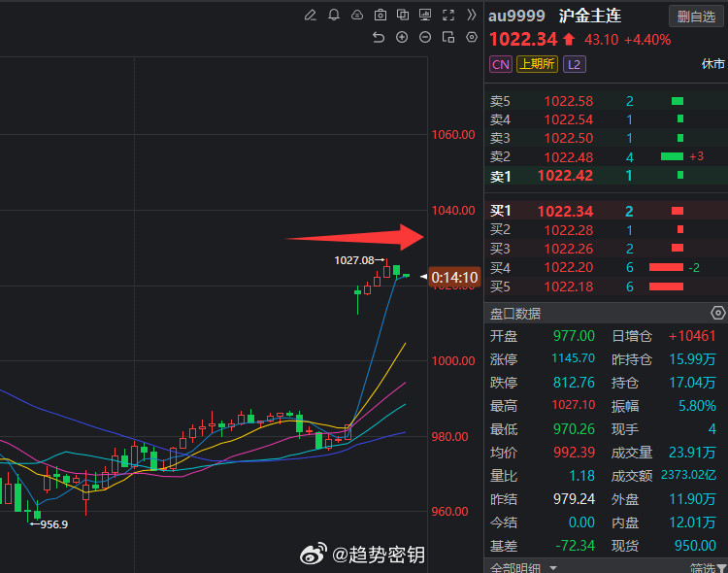
Task: Collapse side panel with double chevron
Action: [x=471, y=15]
